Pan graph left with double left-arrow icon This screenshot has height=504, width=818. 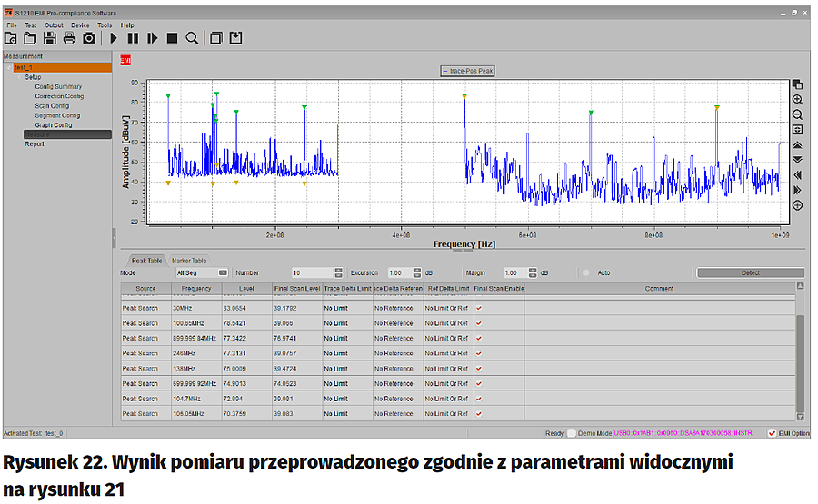[797, 174]
